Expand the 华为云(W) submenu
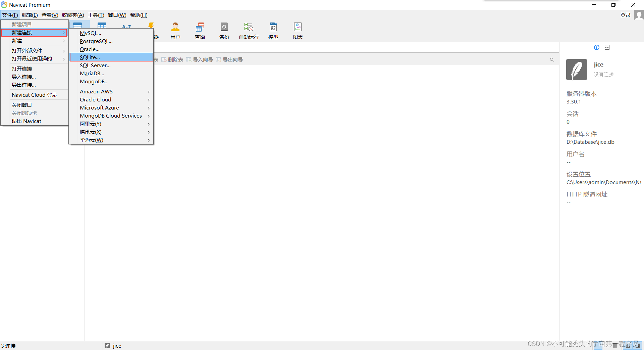 click(111, 140)
